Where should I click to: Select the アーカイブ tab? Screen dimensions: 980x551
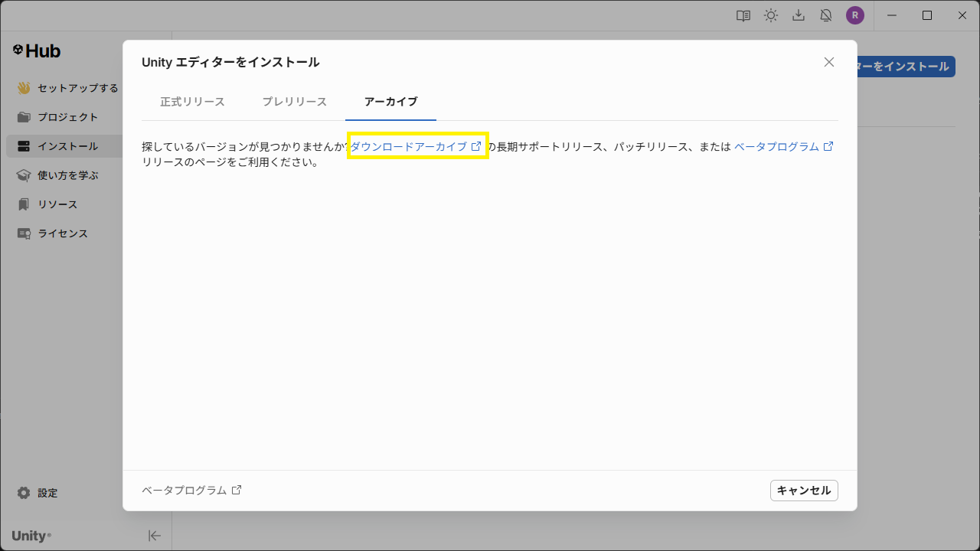click(390, 102)
